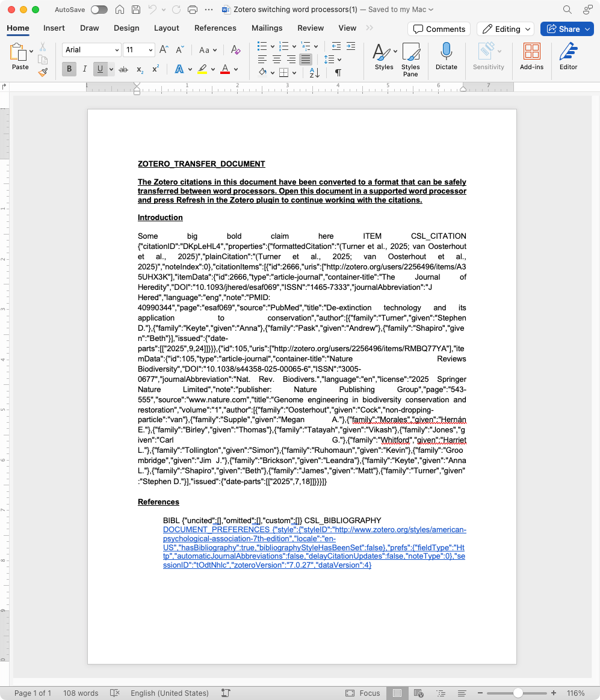This screenshot has height=700, width=600.
Task: Switch to Web Layout view
Action: (419, 693)
